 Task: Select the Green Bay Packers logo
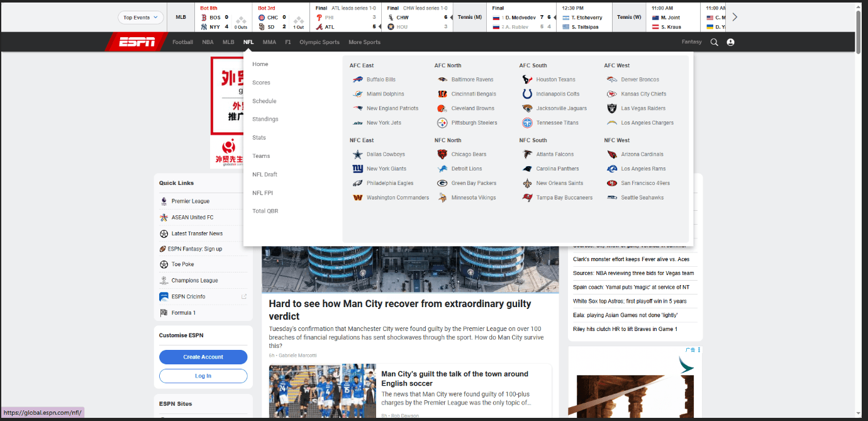(x=442, y=183)
